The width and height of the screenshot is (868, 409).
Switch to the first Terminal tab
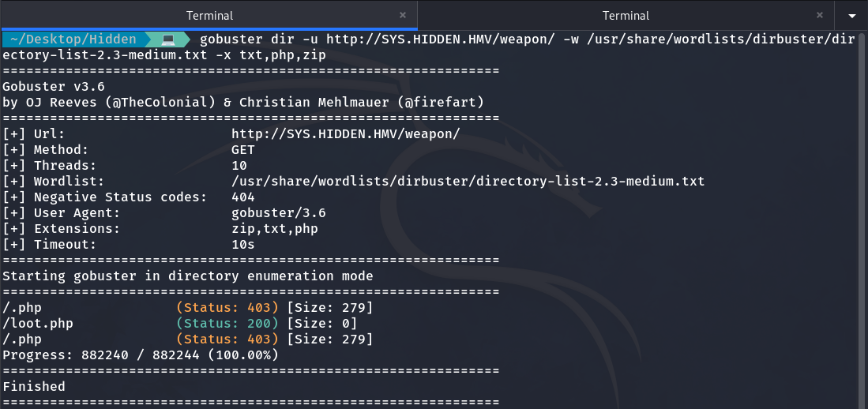pyautogui.click(x=209, y=16)
